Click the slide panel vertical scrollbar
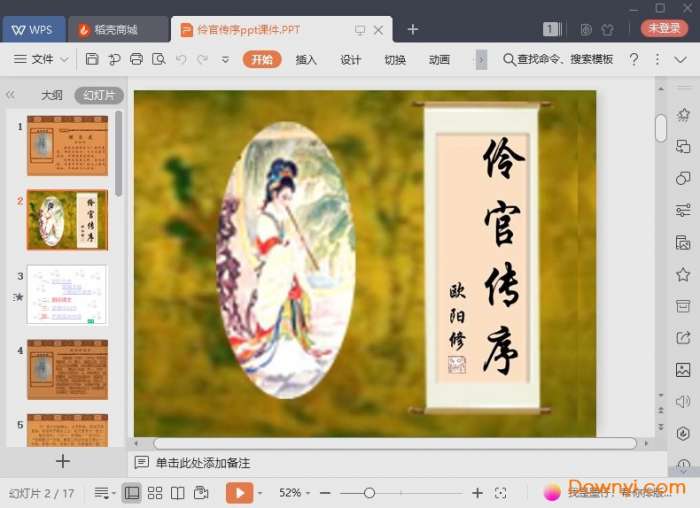Screen dimensions: 700x508 click(x=118, y=154)
